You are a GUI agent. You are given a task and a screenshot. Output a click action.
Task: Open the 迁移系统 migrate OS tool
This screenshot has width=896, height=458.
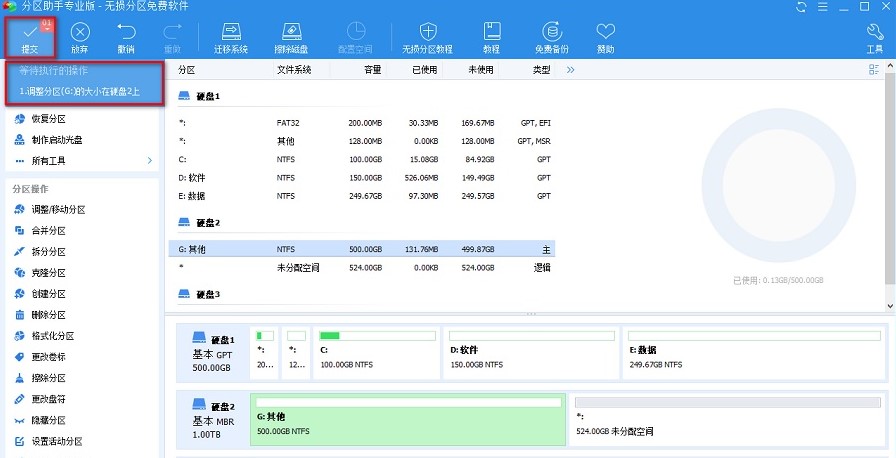click(x=231, y=37)
